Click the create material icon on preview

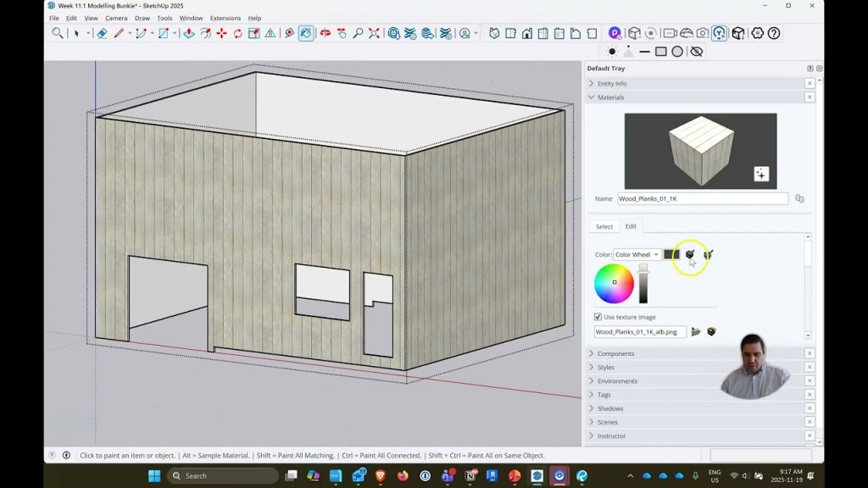click(761, 174)
